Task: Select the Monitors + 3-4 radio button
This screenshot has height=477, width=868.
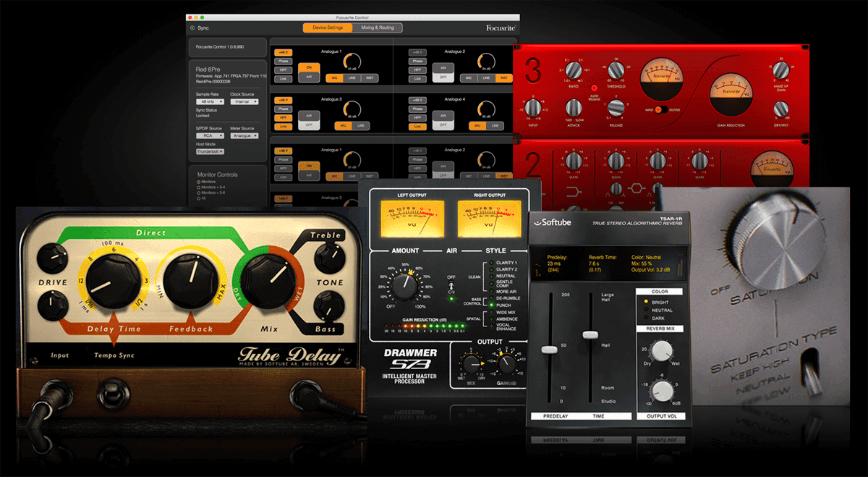Action: pos(198,187)
